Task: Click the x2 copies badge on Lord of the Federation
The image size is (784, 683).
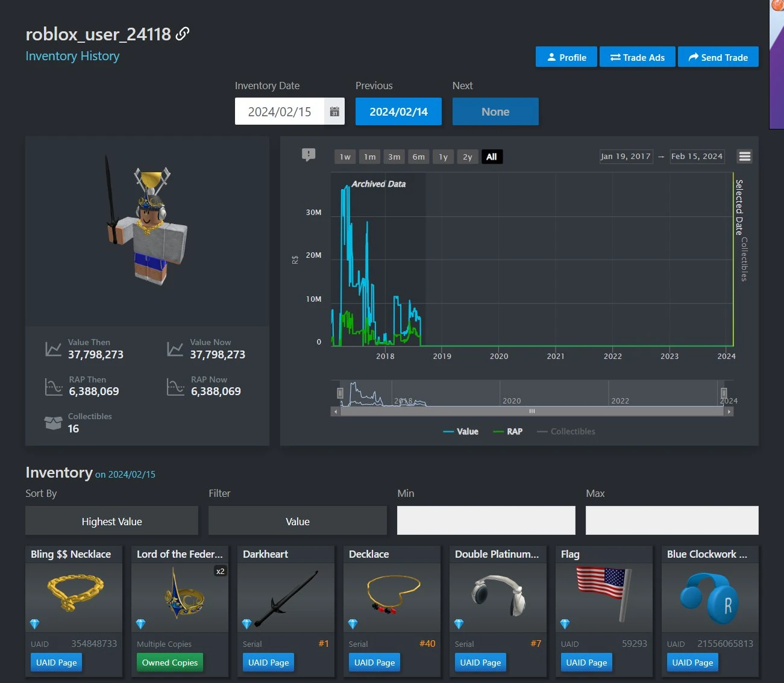Action: pyautogui.click(x=220, y=571)
